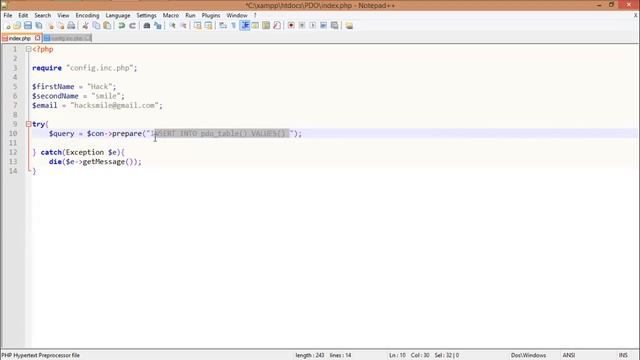This screenshot has width=640, height=360.
Task: Open Find with binoculars icon
Action: tap(147, 26)
